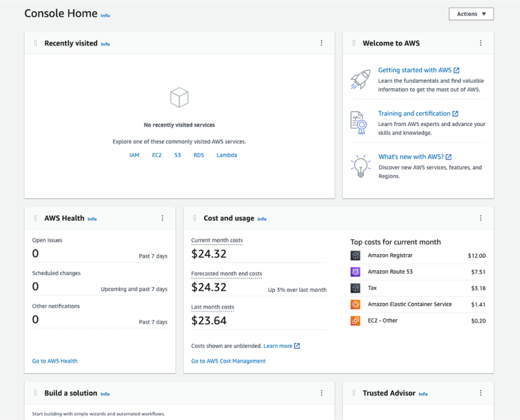Open What's new with AWS link
The image size is (520, 420).
pos(411,157)
